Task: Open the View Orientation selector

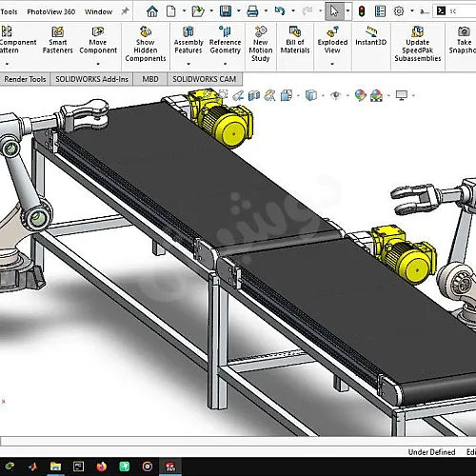Action: (287, 95)
